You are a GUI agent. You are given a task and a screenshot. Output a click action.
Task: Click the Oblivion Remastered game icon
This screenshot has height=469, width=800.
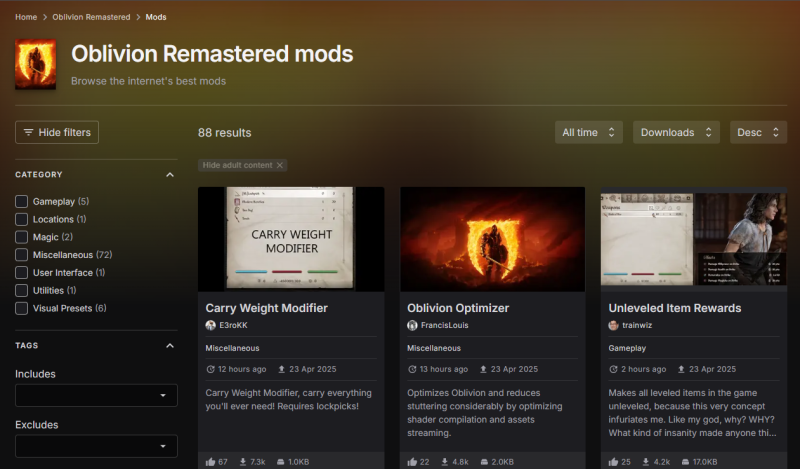[36, 65]
